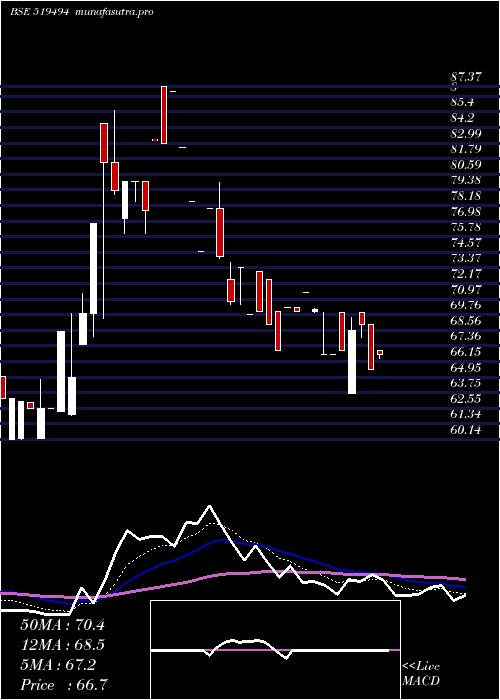The height and width of the screenshot is (700, 500).
Task: Click the 82.99 price axis label
Action: (466, 134)
